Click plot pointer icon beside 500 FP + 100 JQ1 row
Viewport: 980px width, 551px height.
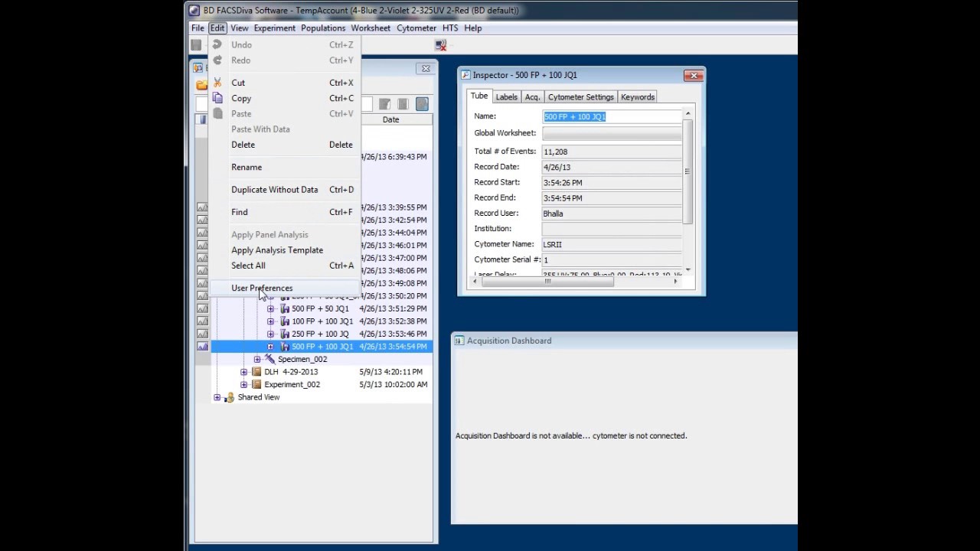[x=202, y=347]
